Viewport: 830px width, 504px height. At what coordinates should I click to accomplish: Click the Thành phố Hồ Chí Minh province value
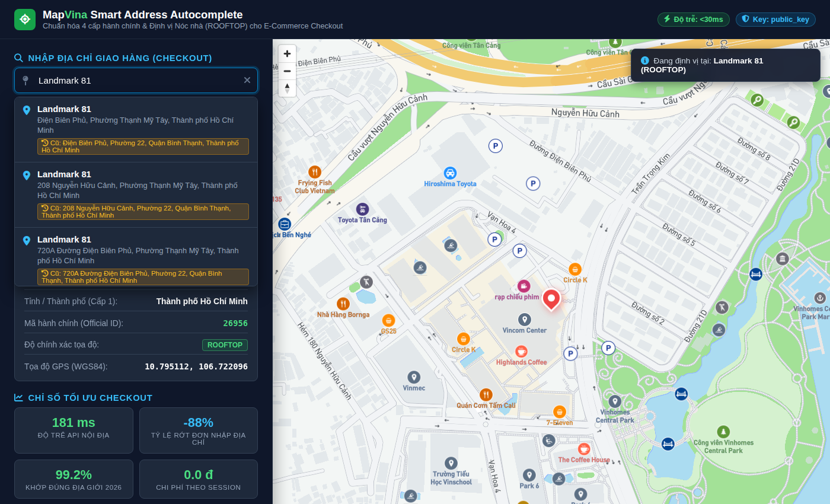point(202,301)
